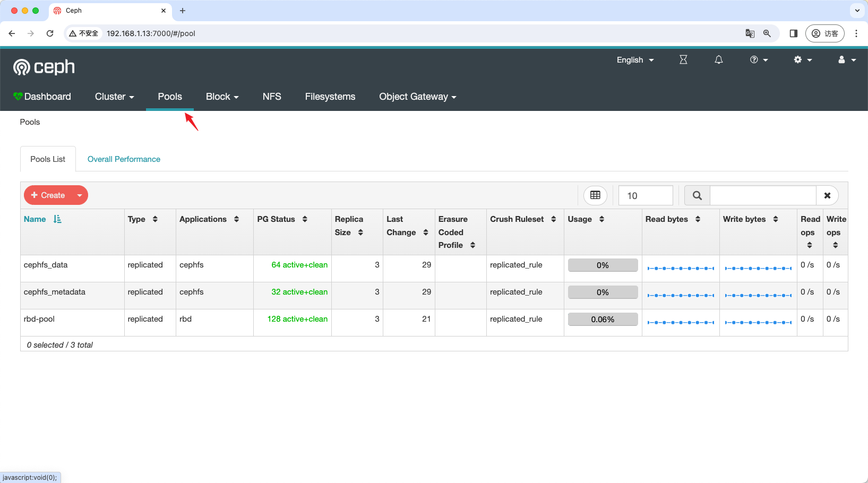This screenshot has height=483, width=868.
Task: Toggle the browser side panel icon
Action: [794, 33]
